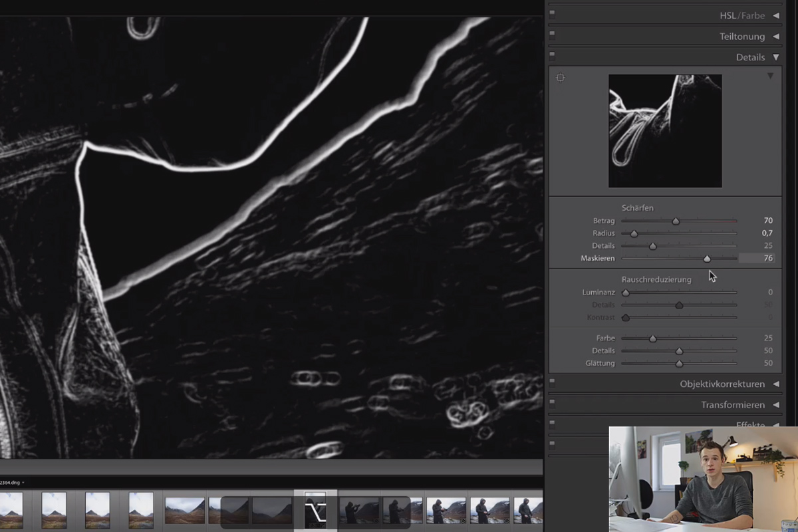Toggle the Objektivkorrekturen panel on/off switch
Image resolution: width=798 pixels, height=532 pixels.
(552, 382)
